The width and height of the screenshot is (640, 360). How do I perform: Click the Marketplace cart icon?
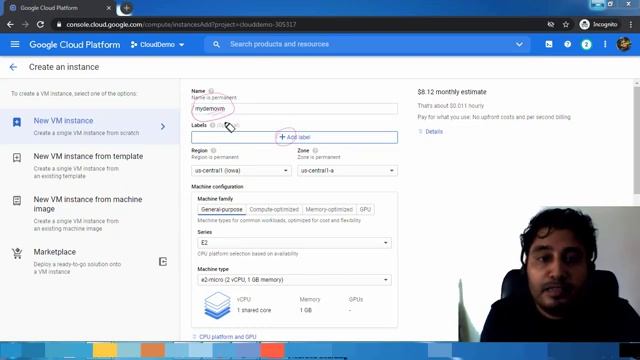pos(17,253)
